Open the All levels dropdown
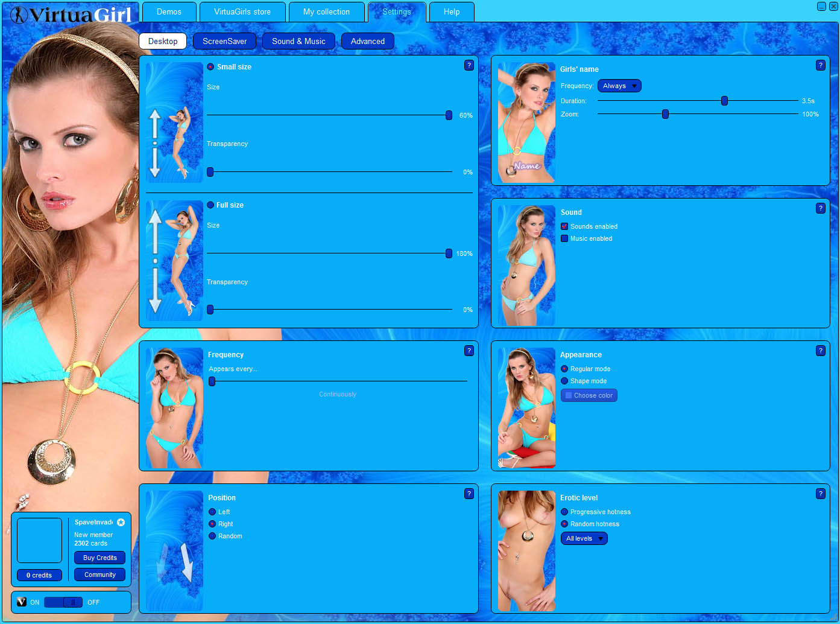Image resolution: width=840 pixels, height=624 pixels. pos(584,538)
